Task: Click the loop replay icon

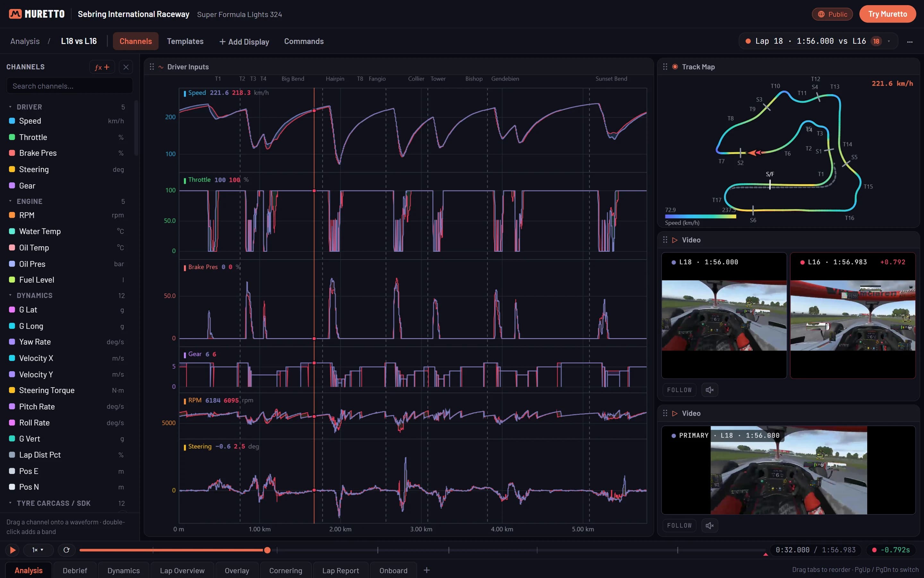Action: coord(66,550)
